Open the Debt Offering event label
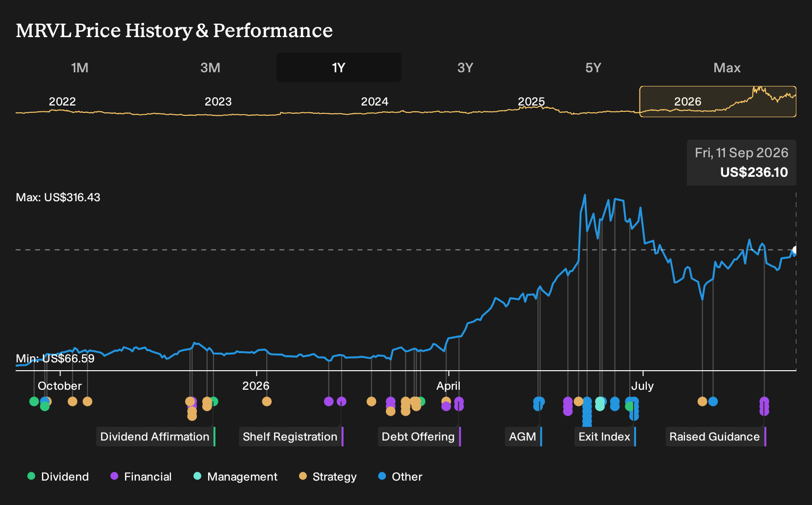Screen dimensions: 812x505 [x=419, y=437]
